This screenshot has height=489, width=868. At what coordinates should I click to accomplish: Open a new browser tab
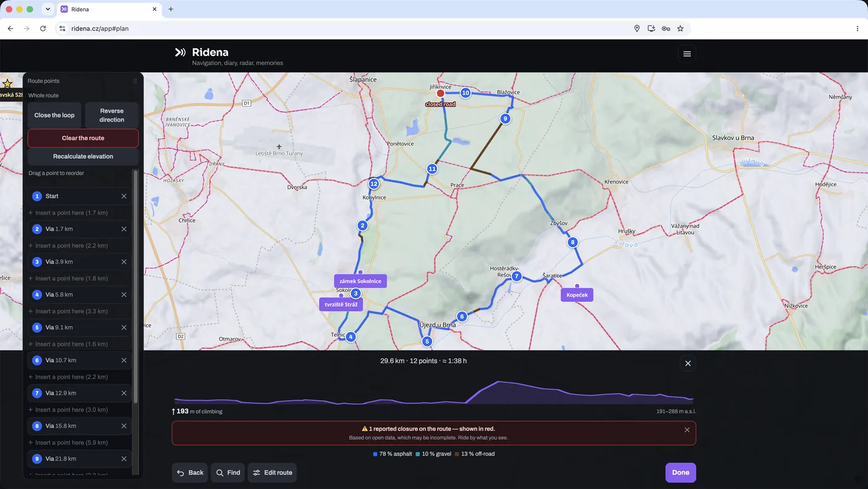[x=171, y=9]
